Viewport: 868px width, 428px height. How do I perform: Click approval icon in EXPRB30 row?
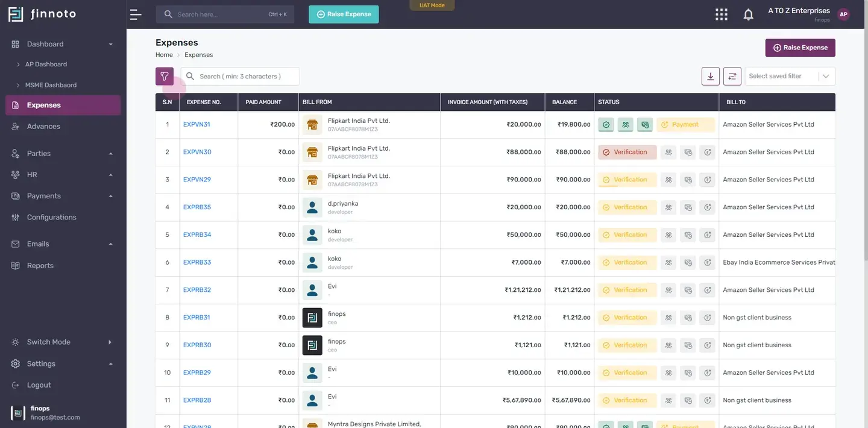pyautogui.click(x=668, y=345)
